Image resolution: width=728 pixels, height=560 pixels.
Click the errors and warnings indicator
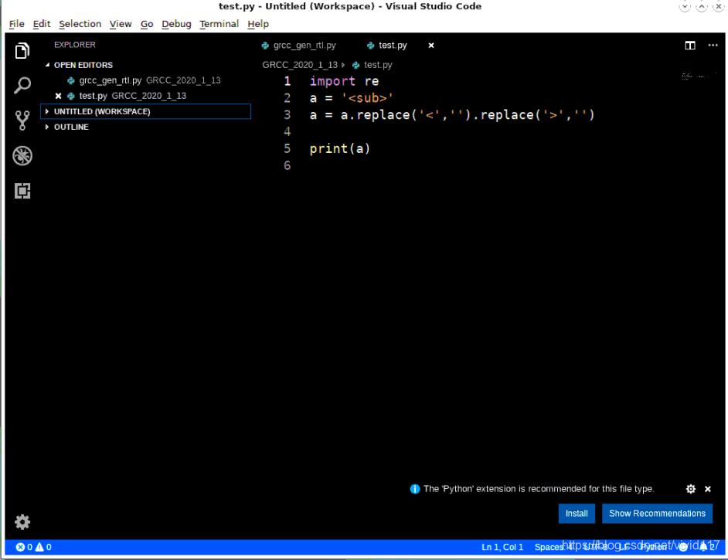pos(31,547)
